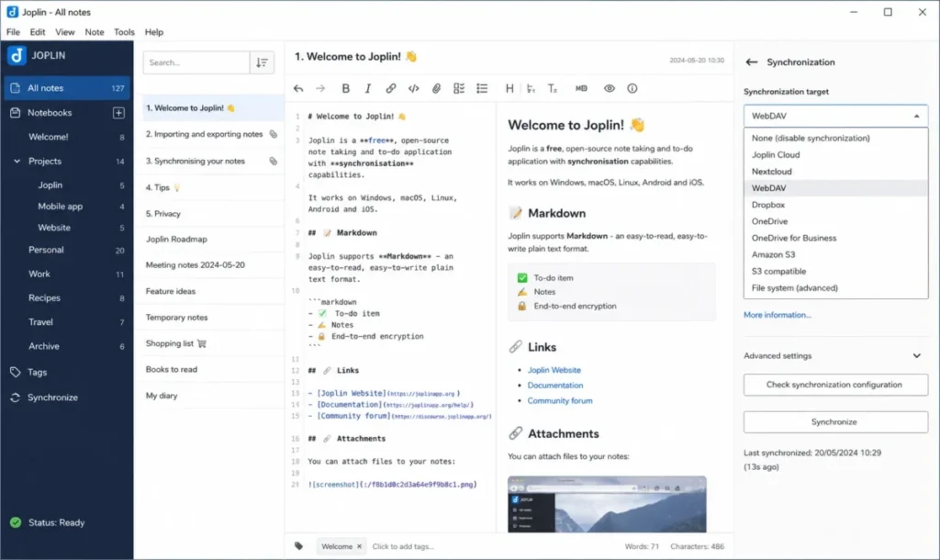This screenshot has height=560, width=940.
Task: Add a new notebook with the plus icon
Action: pyautogui.click(x=118, y=113)
